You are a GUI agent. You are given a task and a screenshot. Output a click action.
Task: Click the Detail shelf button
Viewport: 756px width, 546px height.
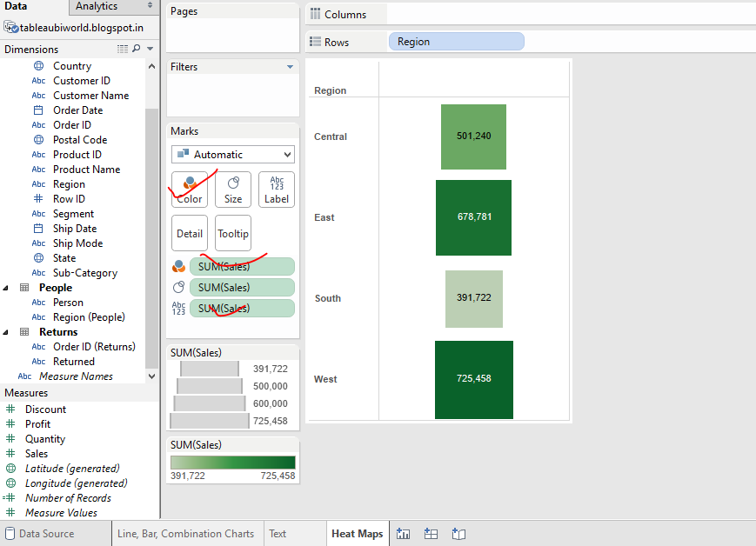[x=189, y=233]
